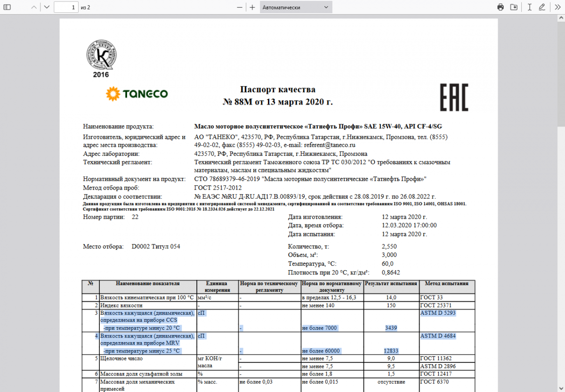Print the PDF document
565x392 pixels.
click(x=500, y=7)
